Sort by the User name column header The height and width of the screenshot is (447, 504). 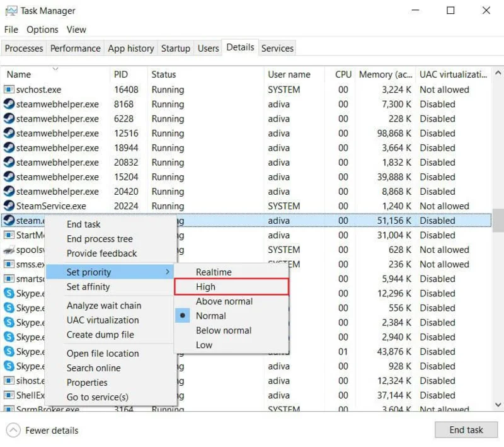294,74
